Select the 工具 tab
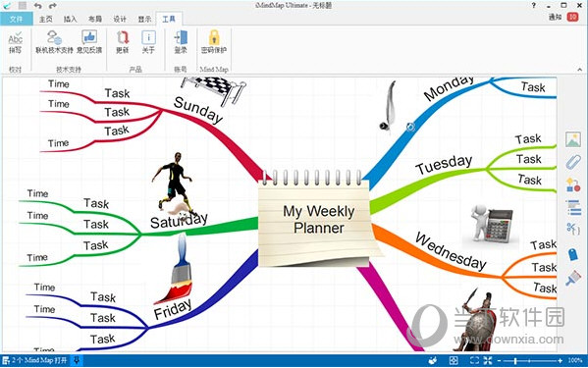Screen dimensions: 588x368 [x=169, y=19]
